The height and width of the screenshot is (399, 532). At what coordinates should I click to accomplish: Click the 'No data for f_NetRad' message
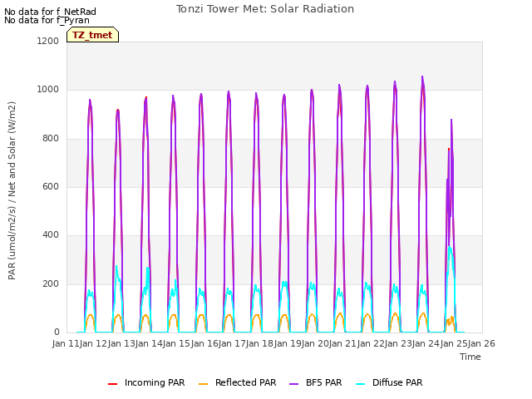50,12
